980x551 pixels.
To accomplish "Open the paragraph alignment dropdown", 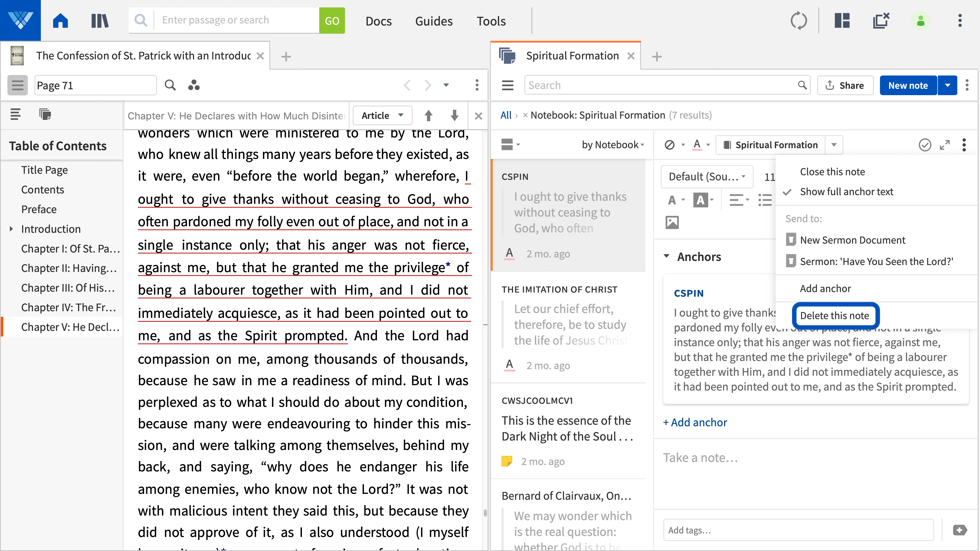I will tap(739, 200).
